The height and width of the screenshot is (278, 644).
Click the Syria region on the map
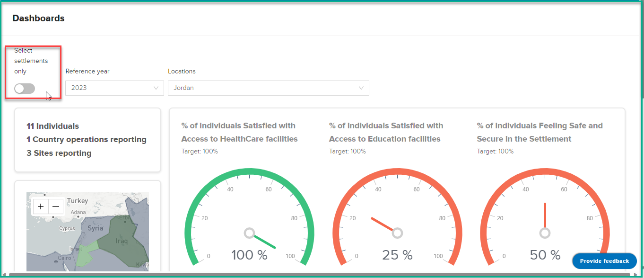tap(95, 228)
